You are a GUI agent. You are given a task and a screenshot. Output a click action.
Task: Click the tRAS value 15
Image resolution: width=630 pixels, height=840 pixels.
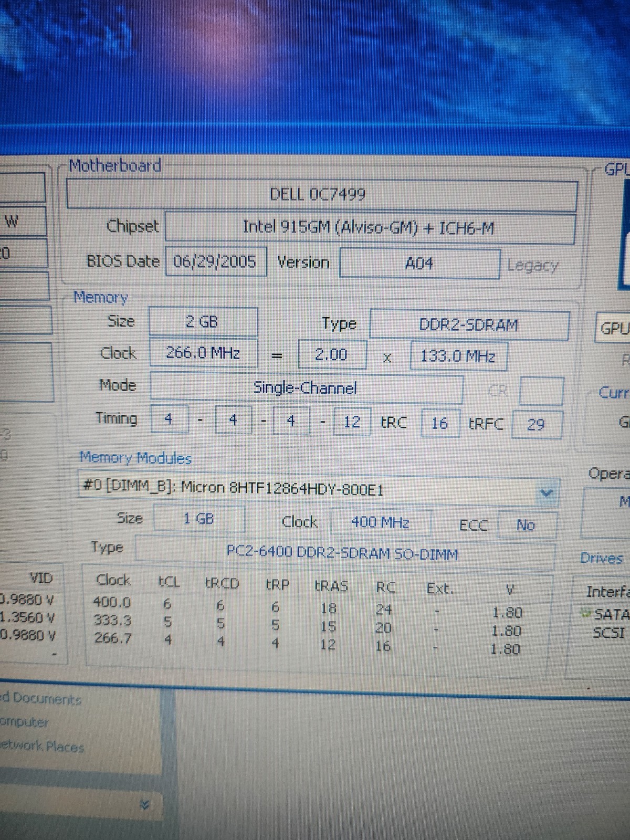(328, 626)
